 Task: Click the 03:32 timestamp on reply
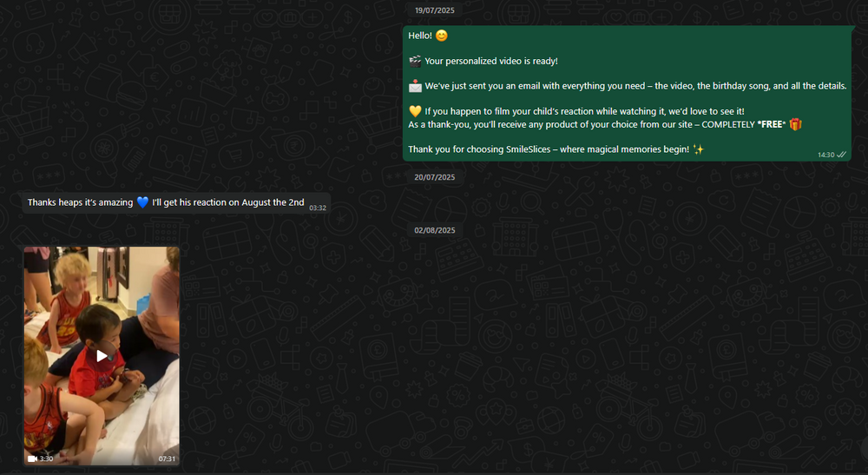[318, 208]
